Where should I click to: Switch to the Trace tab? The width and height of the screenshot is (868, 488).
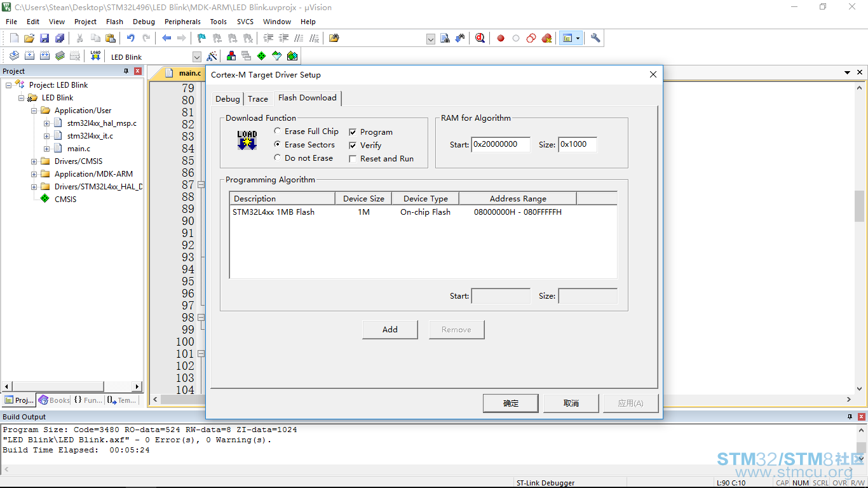coord(258,99)
